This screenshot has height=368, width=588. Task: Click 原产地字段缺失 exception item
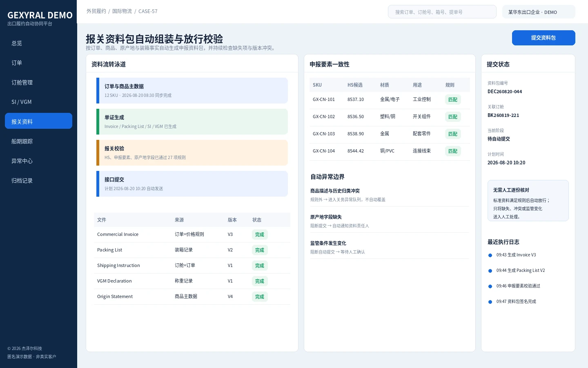(390, 221)
